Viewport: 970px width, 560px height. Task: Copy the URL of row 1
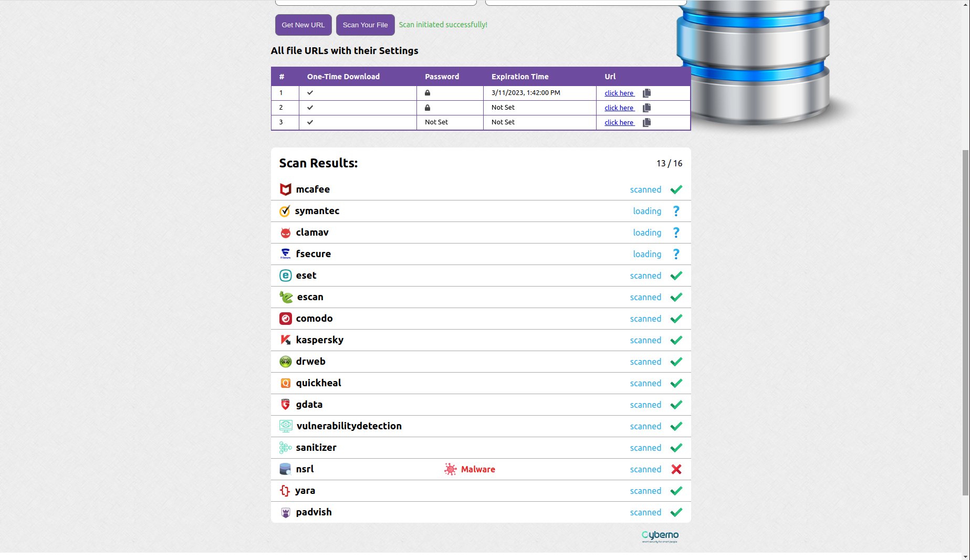[x=646, y=93]
